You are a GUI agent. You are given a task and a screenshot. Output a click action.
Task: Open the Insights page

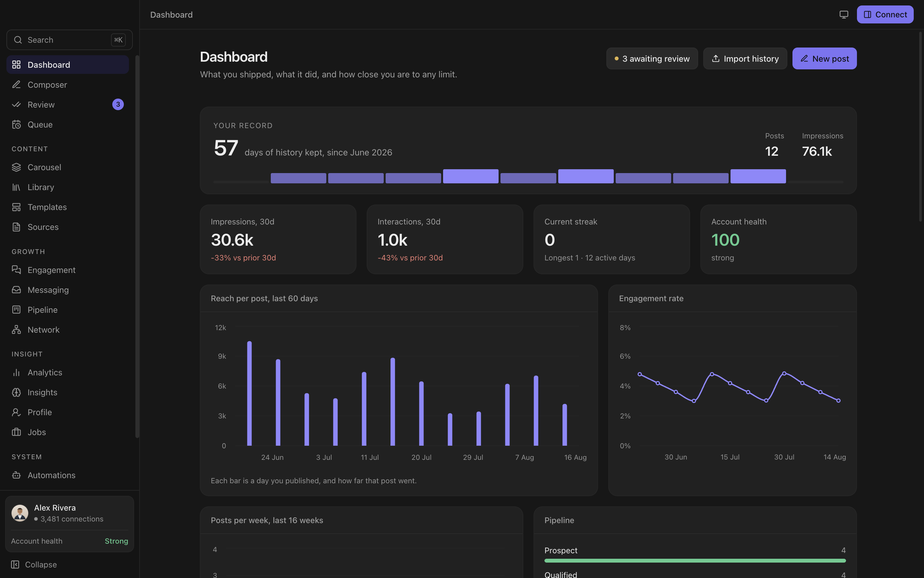click(x=68, y=392)
